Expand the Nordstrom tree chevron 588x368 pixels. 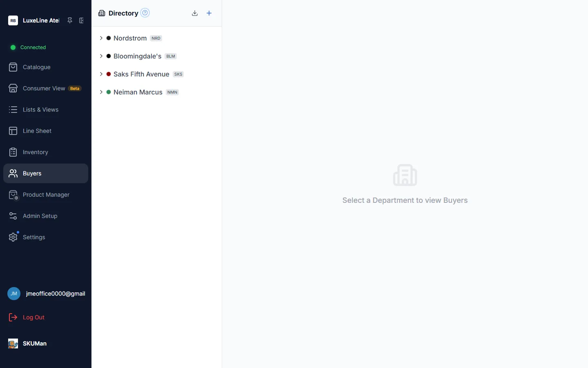click(101, 38)
